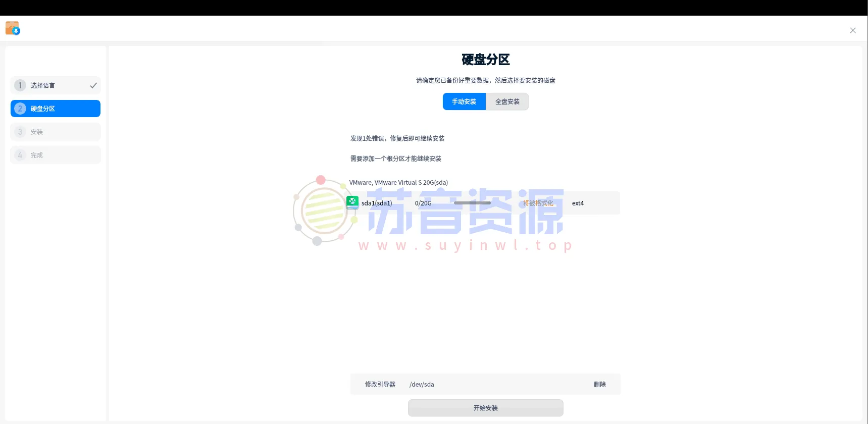Click the sda1 usage progress bar
The height and width of the screenshot is (424, 868).
click(472, 203)
